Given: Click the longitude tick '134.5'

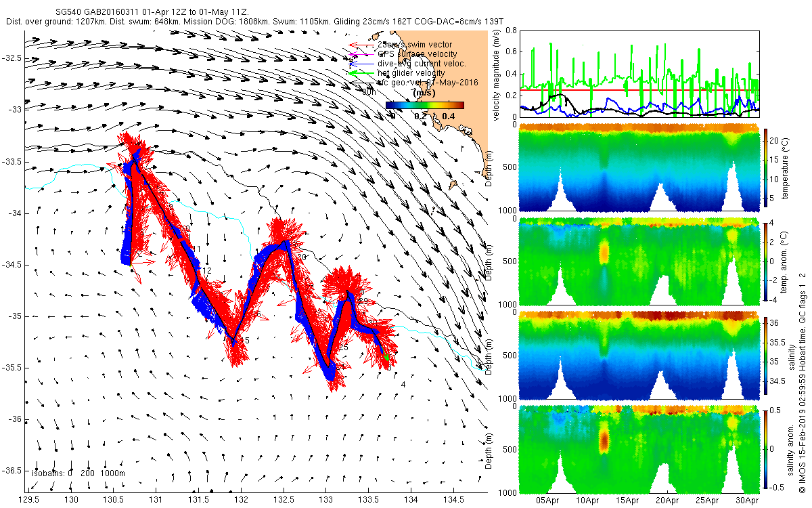Looking at the screenshot, I should point(453,499).
